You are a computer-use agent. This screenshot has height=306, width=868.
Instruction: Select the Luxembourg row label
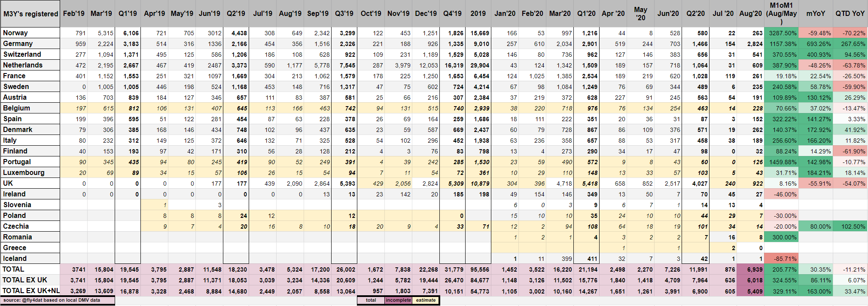(x=30, y=172)
